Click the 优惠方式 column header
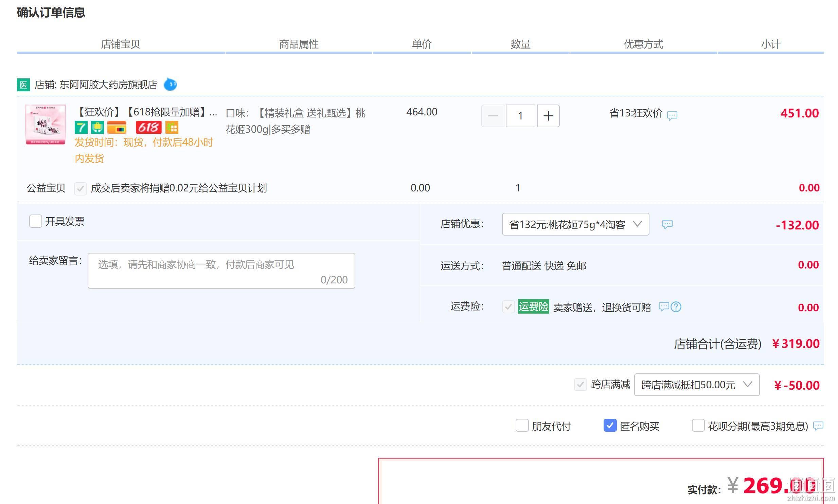Screen dimensions: 838x504 pyautogui.click(x=643, y=44)
